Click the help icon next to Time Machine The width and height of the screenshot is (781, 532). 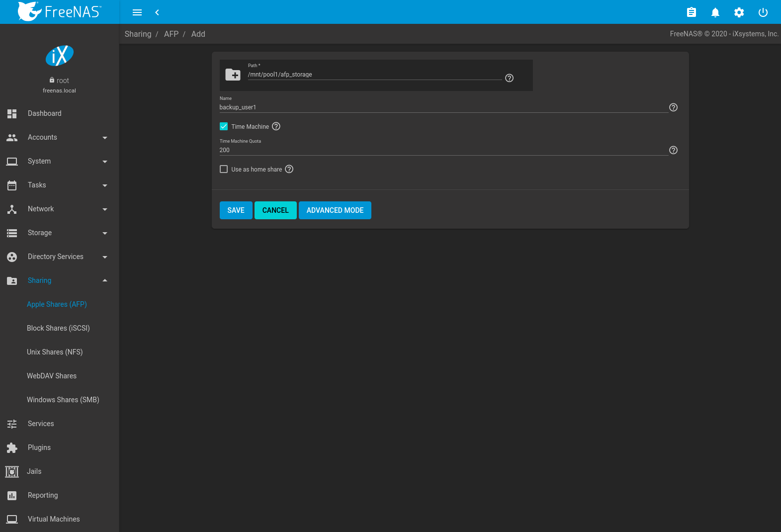(276, 126)
